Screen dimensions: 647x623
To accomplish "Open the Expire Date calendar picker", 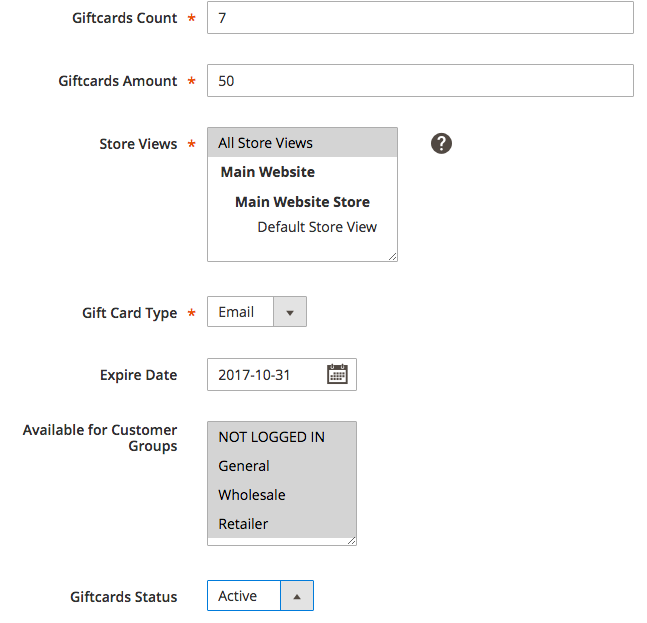I will [x=337, y=374].
